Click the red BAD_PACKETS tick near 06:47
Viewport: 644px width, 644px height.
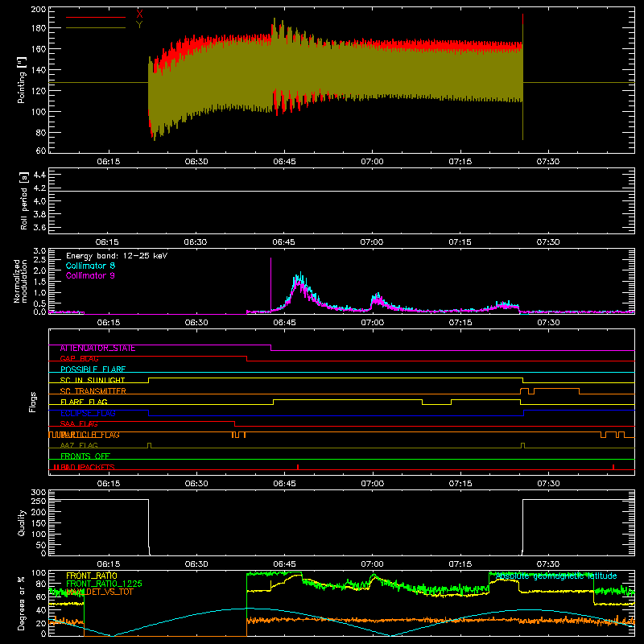coord(298,467)
